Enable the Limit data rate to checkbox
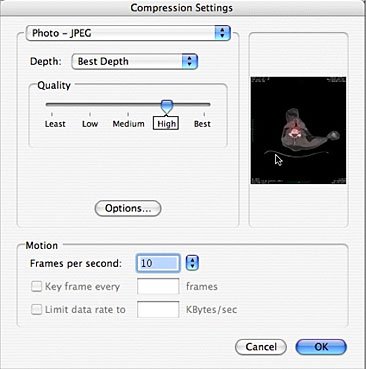This screenshot has height=369, width=366. tap(36, 309)
